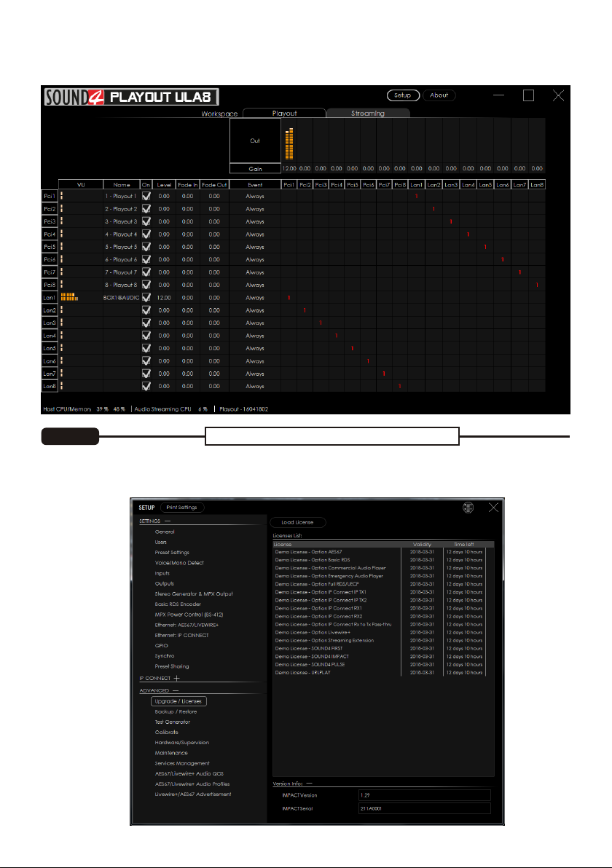Viewport: 612px width, 868px height.
Task: Toggle the On checkbox in Lan1 row
Action: coord(146,297)
